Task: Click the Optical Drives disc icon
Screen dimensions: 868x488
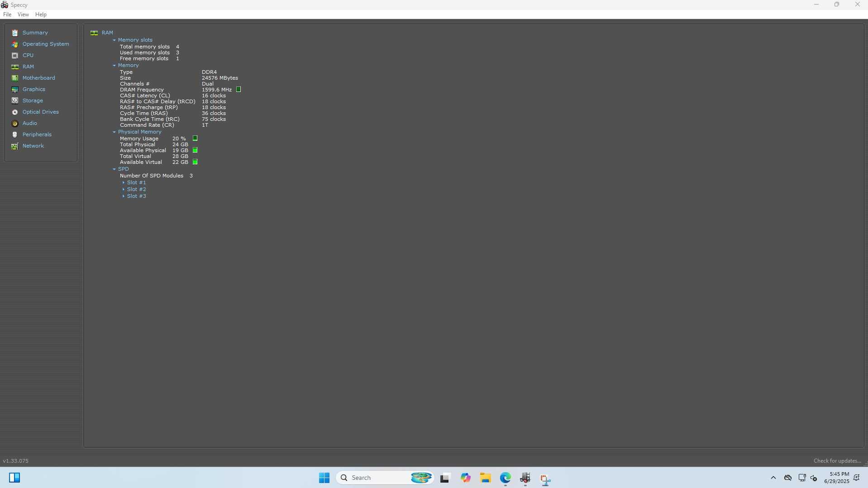Action: point(15,112)
